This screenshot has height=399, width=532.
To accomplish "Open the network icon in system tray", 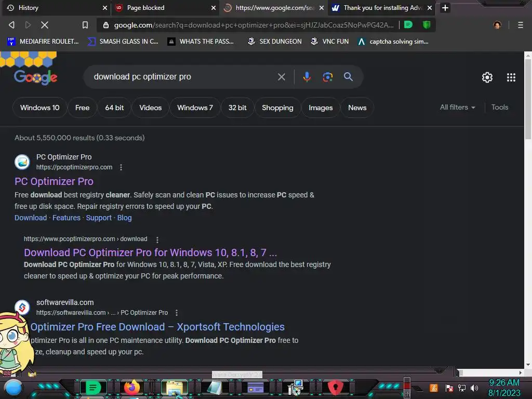I will click(x=462, y=388).
